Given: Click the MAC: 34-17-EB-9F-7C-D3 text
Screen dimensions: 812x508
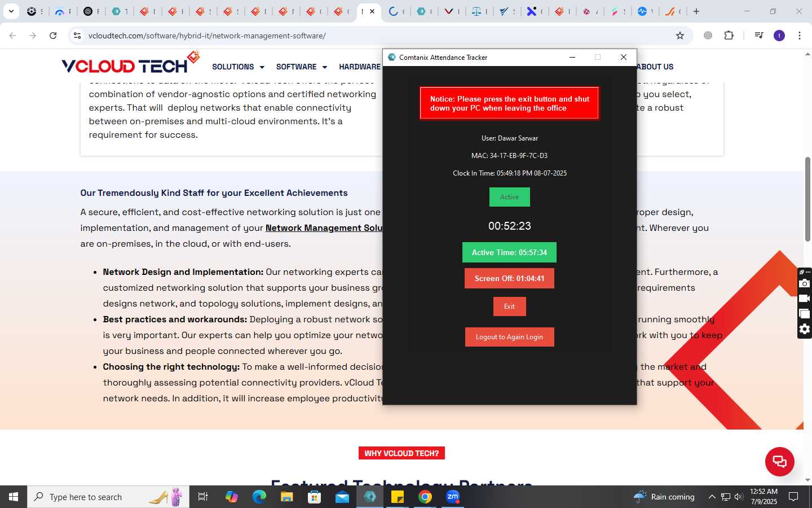Looking at the screenshot, I should (x=509, y=156).
